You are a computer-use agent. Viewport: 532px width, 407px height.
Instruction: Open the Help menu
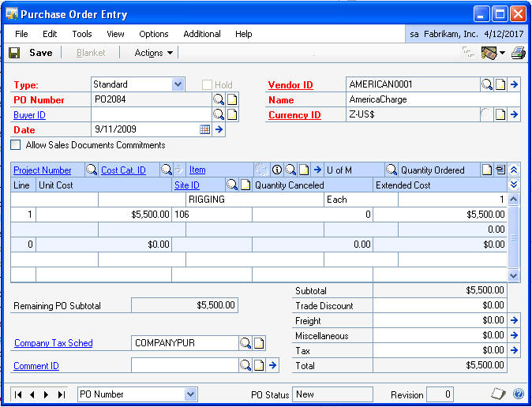(x=244, y=34)
